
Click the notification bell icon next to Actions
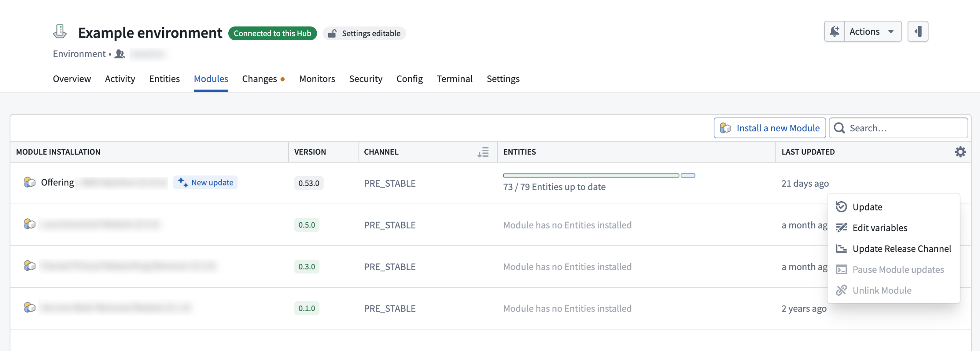click(x=834, y=31)
